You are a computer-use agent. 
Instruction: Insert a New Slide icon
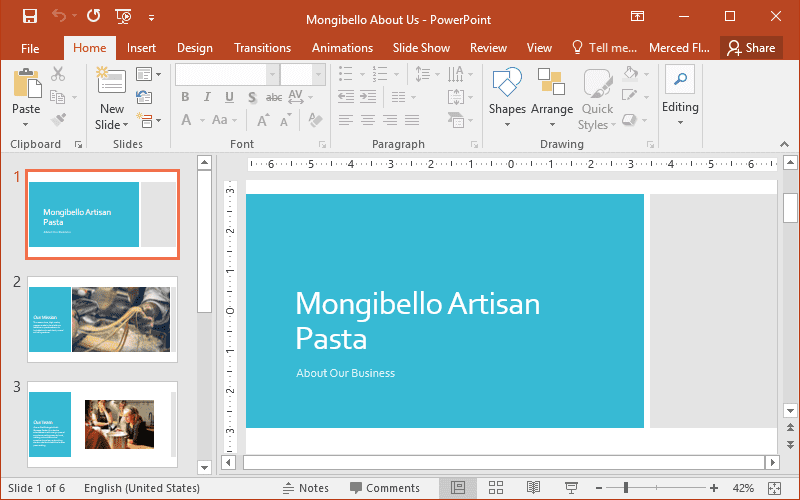tap(111, 82)
